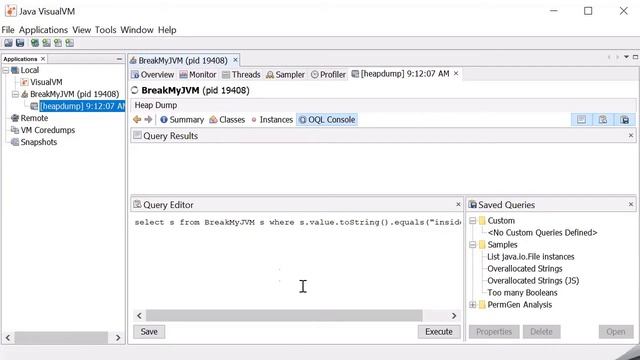Open the File menu

[8, 30]
